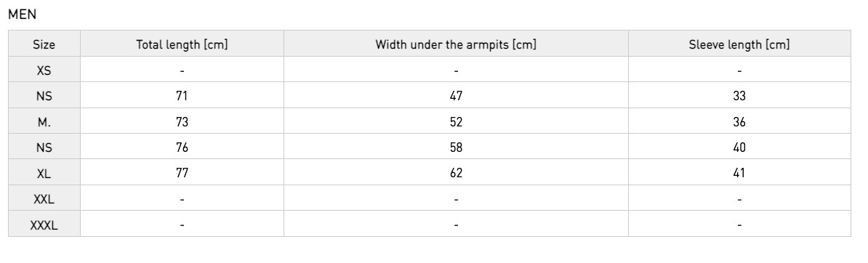Click the XS size row label
The width and height of the screenshot is (868, 263).
44,71
